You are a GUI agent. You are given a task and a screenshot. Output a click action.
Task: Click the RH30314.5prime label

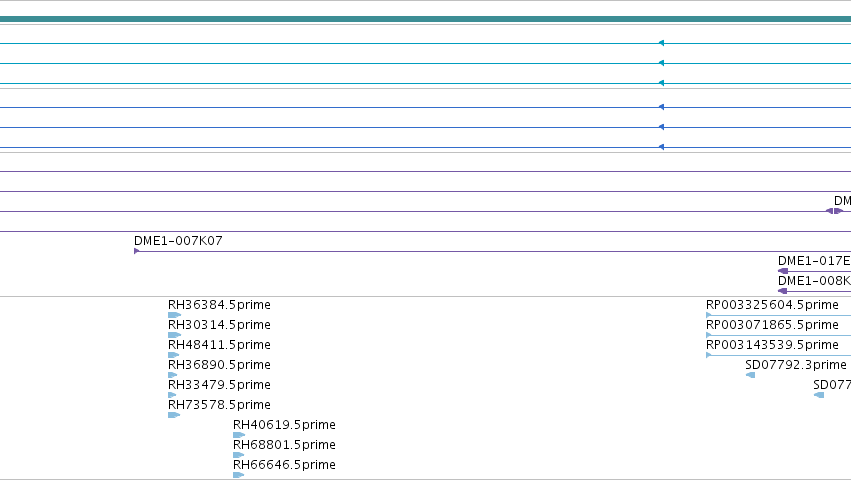[219, 325]
